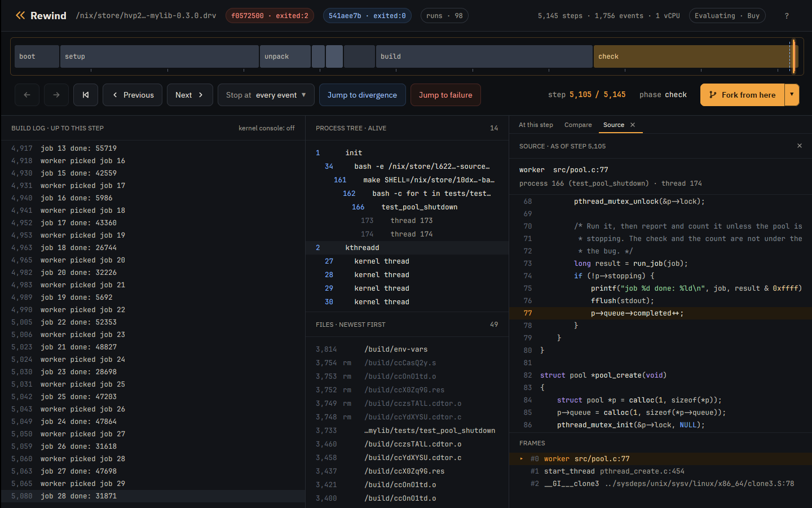812x508 pixels.
Task: Open the runs 98 pill
Action: 444,16
